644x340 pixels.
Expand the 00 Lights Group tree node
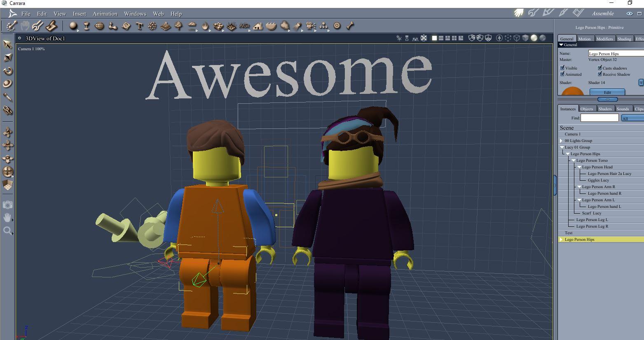562,141
